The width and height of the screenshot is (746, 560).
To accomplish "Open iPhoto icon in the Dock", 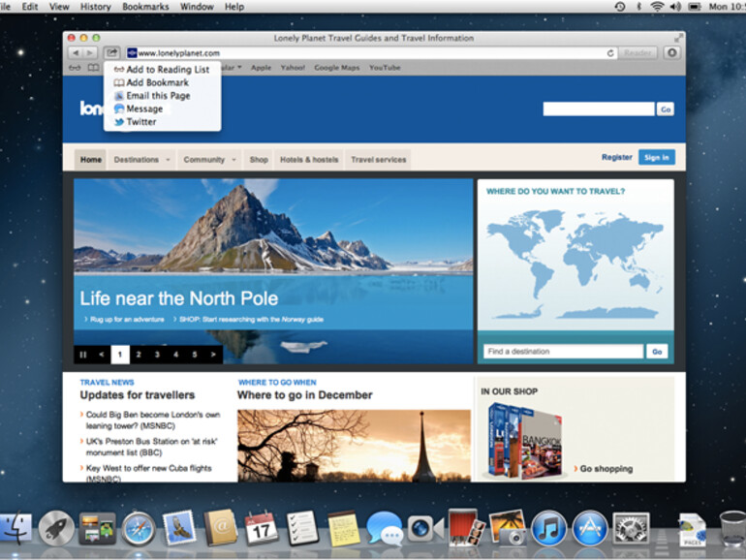I will click(507, 527).
